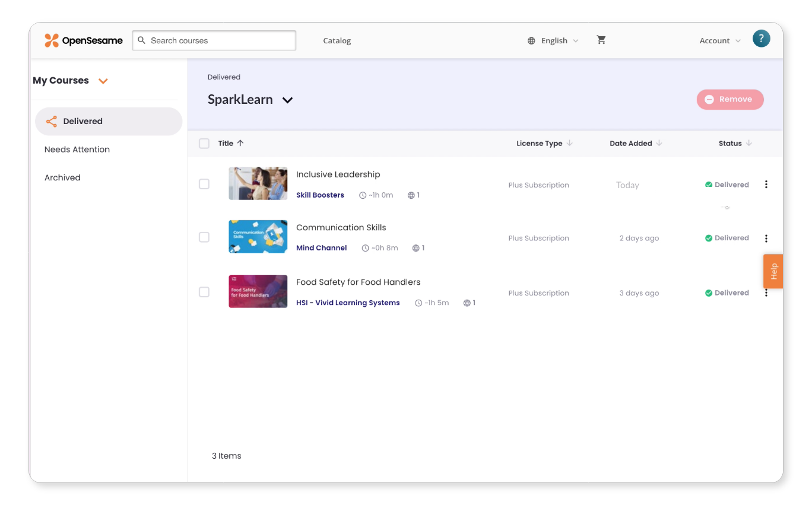Click Plus Subscription on Food Safety row
Image resolution: width=812 pixels, height=505 pixels.
pyautogui.click(x=539, y=293)
